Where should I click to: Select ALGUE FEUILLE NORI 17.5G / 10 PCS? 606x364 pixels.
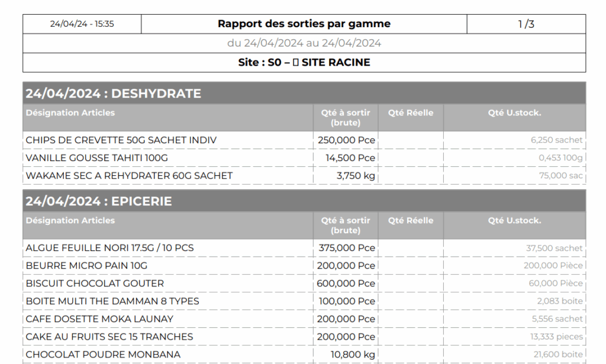[x=109, y=248]
